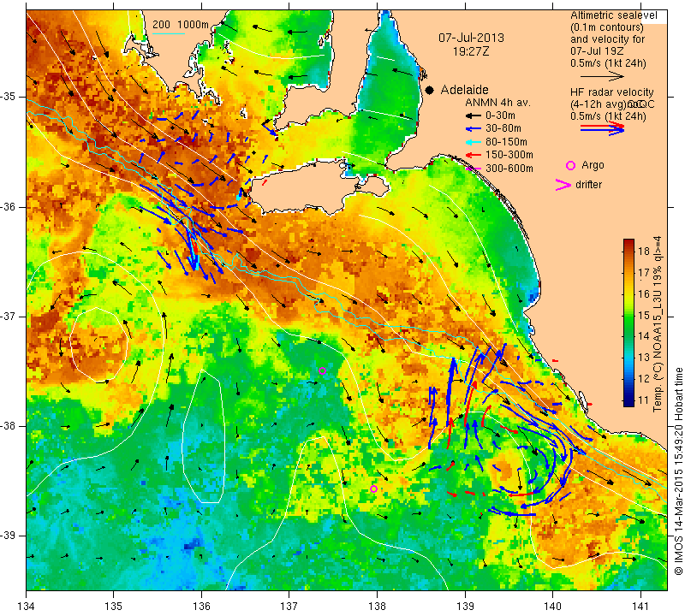
Task: Click the '300-600m' depth label
Action: (x=509, y=169)
